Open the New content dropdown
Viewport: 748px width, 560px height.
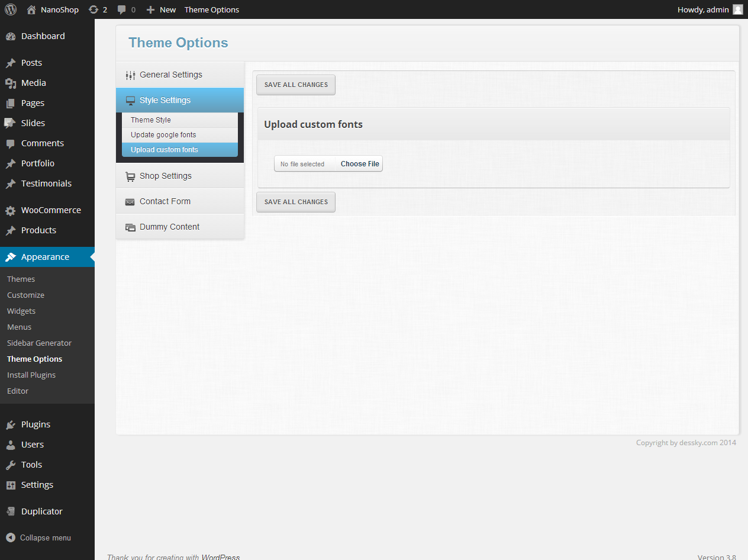pyautogui.click(x=162, y=9)
